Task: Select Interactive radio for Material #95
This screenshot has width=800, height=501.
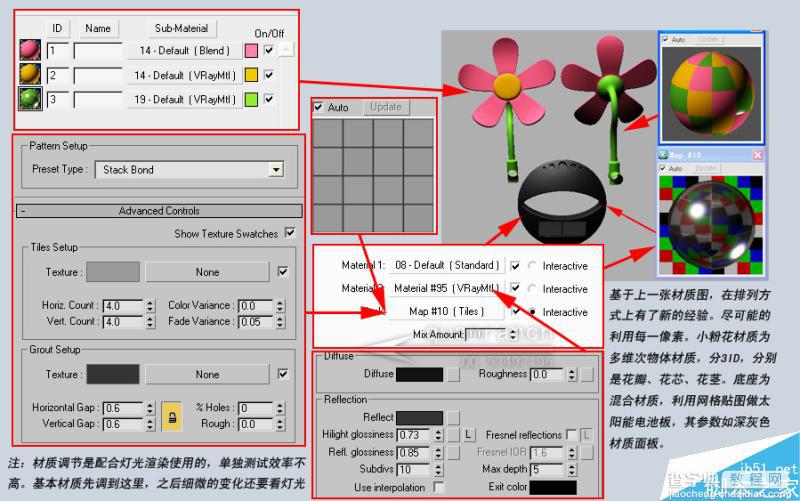Action: click(x=532, y=288)
